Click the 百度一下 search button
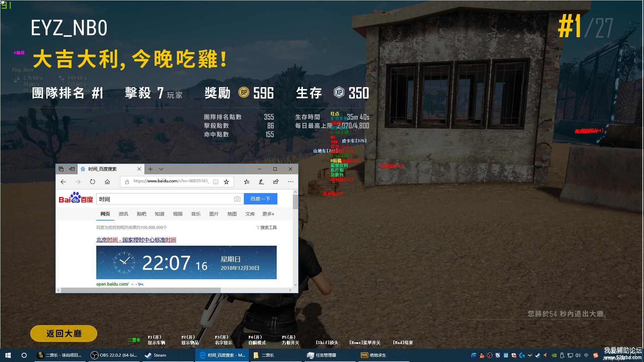This screenshot has width=644, height=362. pos(260,199)
